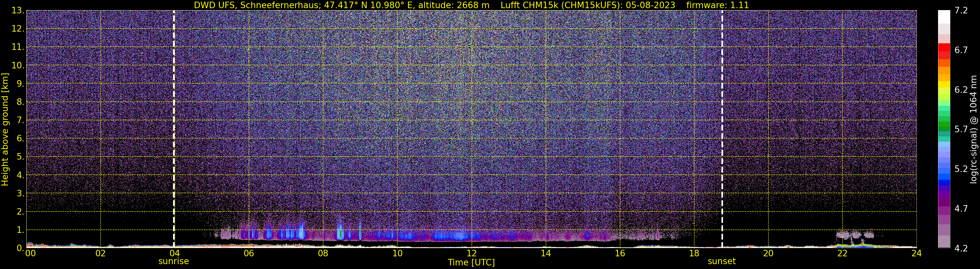Click the time axis tick '12'
This screenshot has height=269, width=980.
tap(471, 254)
